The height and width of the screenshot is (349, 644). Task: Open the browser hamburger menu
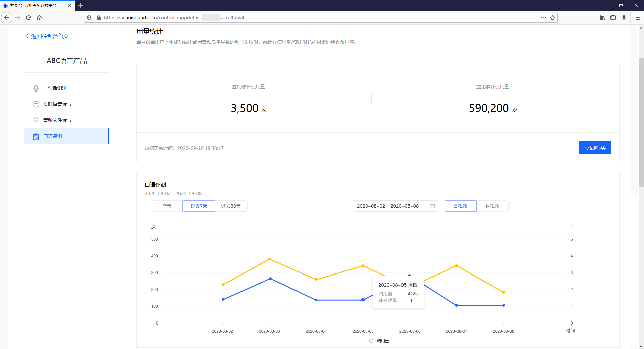tap(638, 18)
